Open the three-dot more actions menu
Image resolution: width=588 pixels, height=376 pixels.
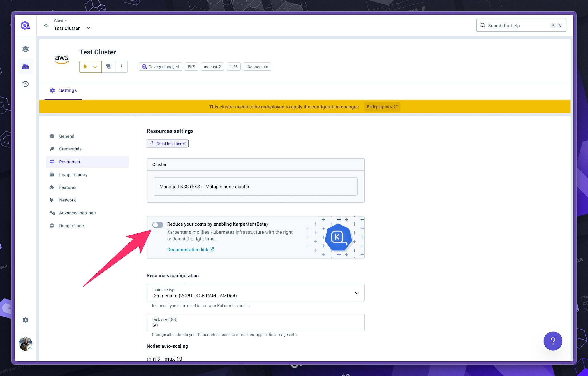[x=121, y=67]
